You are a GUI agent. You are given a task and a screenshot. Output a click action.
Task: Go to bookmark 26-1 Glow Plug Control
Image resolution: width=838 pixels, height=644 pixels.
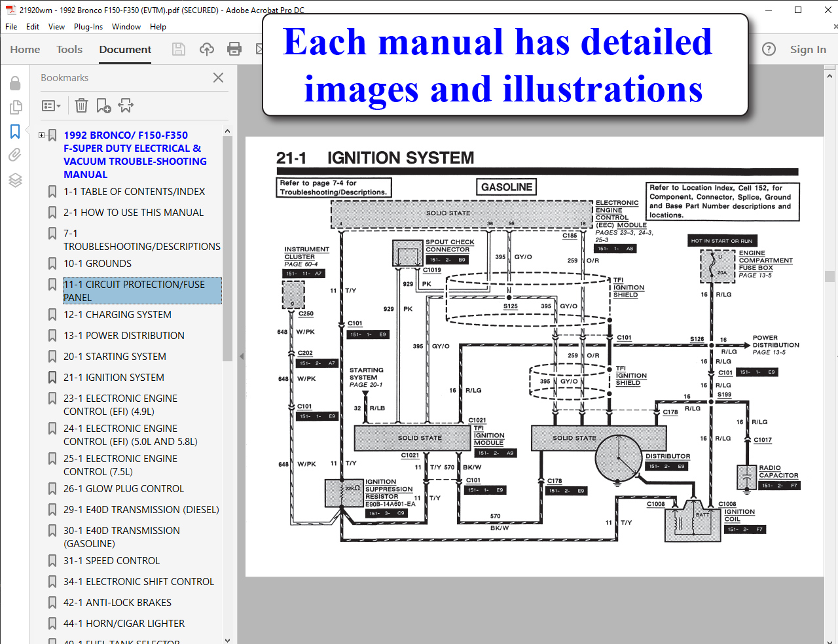tap(124, 489)
